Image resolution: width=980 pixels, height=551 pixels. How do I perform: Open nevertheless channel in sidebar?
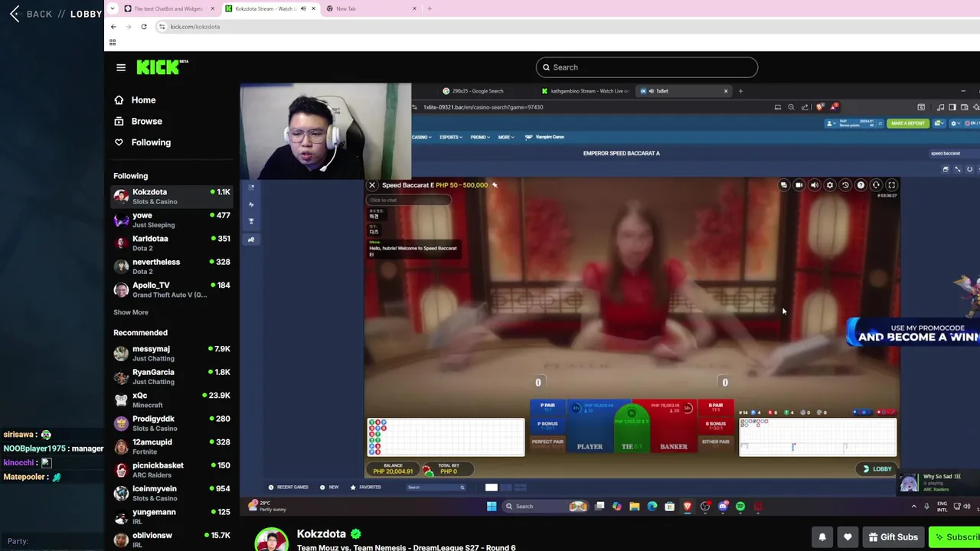[172, 266]
